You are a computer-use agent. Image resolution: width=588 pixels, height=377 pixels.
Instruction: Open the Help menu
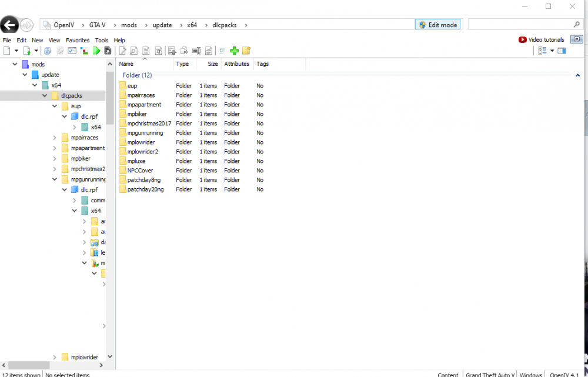coord(119,40)
